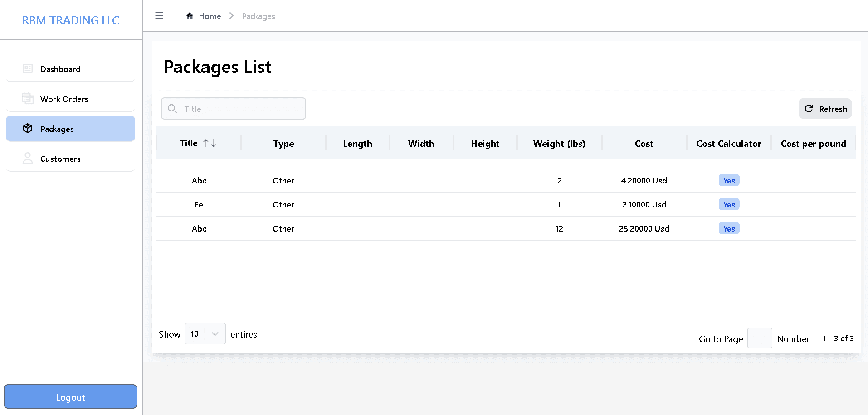Click the Cost Calculator column header
Image resolution: width=868 pixels, height=415 pixels.
pos(729,144)
